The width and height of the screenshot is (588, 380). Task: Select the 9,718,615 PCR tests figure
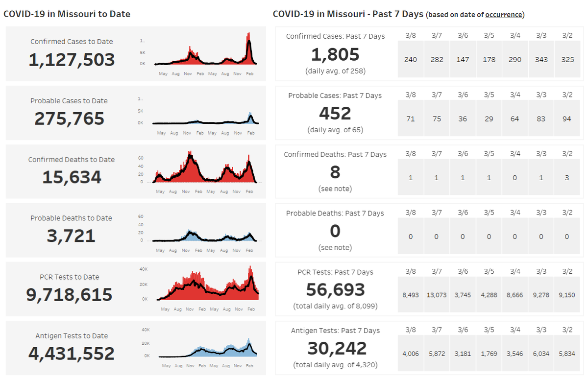pyautogui.click(x=69, y=295)
